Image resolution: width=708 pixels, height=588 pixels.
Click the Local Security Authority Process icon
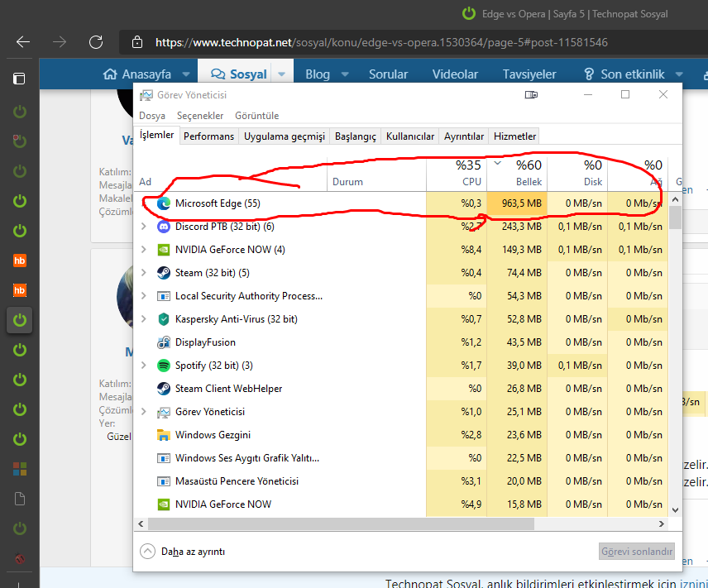[x=164, y=296]
